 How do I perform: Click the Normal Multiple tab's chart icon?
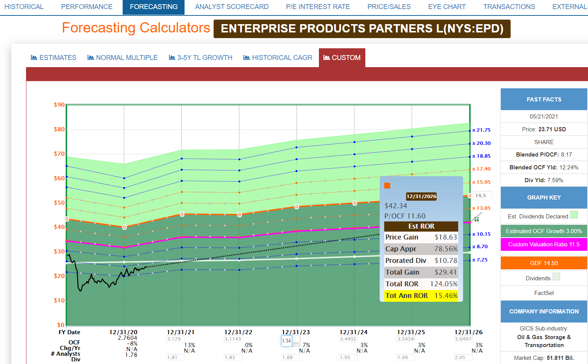click(91, 57)
